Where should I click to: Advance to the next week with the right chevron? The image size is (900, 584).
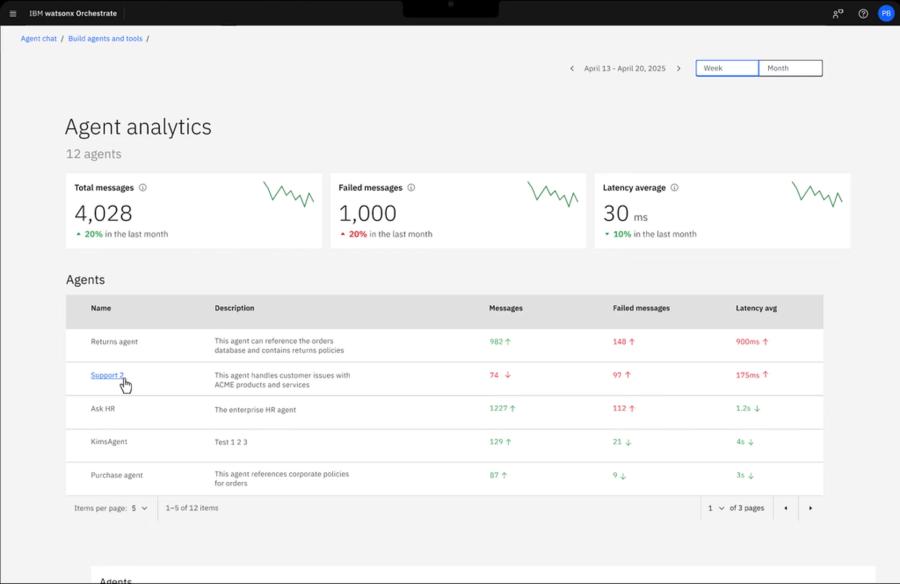pos(679,67)
